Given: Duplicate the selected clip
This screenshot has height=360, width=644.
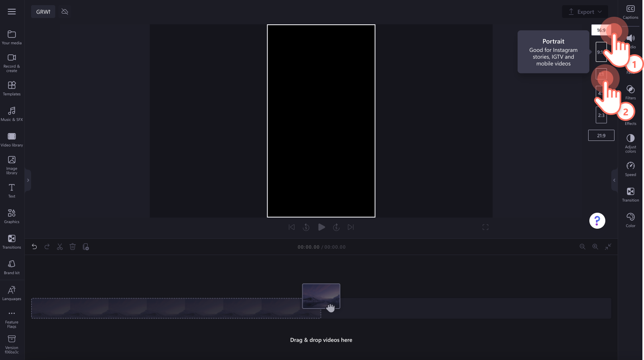Looking at the screenshot, I should [86, 247].
